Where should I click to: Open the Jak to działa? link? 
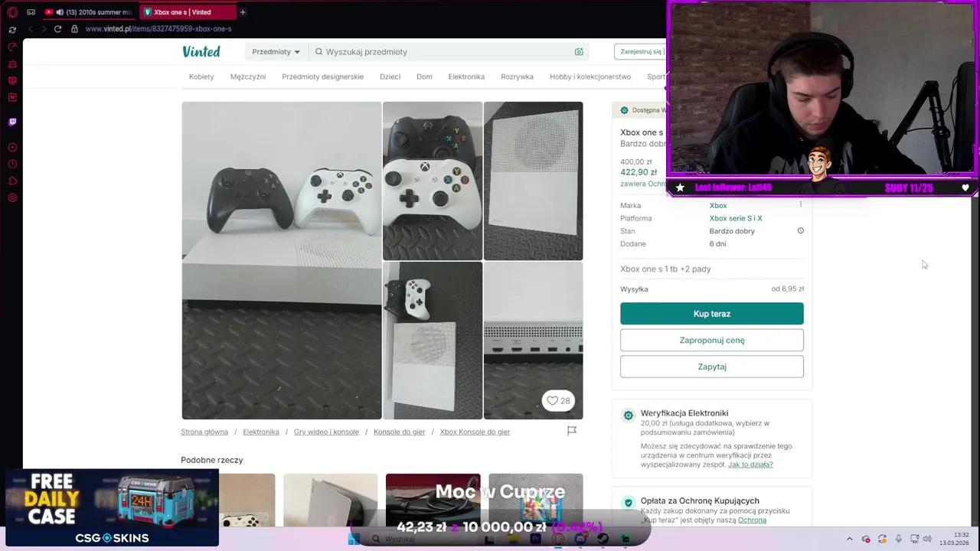pyautogui.click(x=750, y=465)
